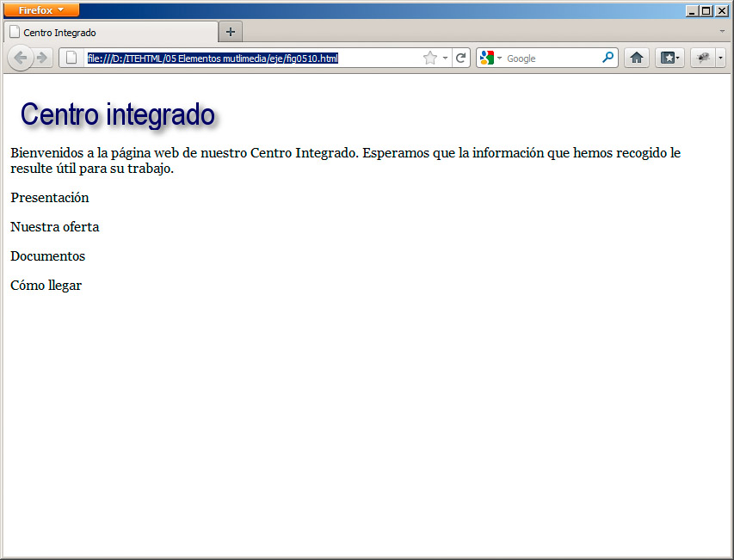Go forward to next page
Screen dimensions: 734x560
(42, 58)
